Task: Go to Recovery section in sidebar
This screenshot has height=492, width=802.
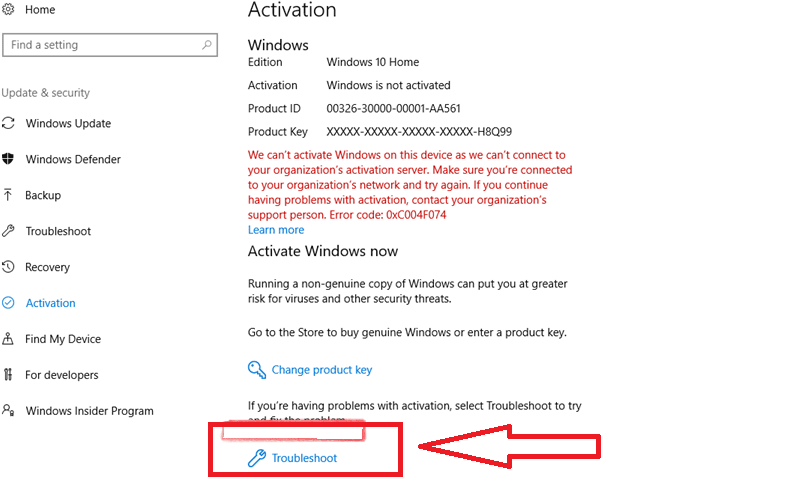Action: pos(48,267)
